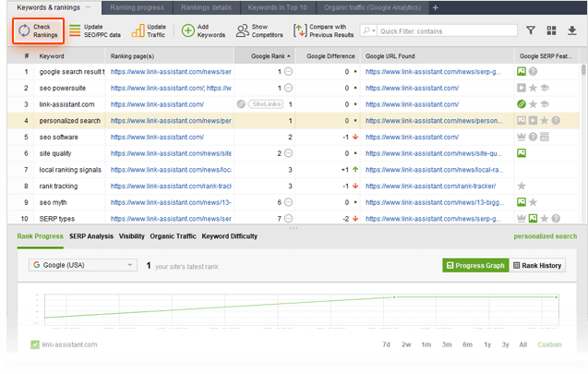The width and height of the screenshot is (588, 374).
Task: Switch to Progress Graph view
Action: [x=474, y=266]
